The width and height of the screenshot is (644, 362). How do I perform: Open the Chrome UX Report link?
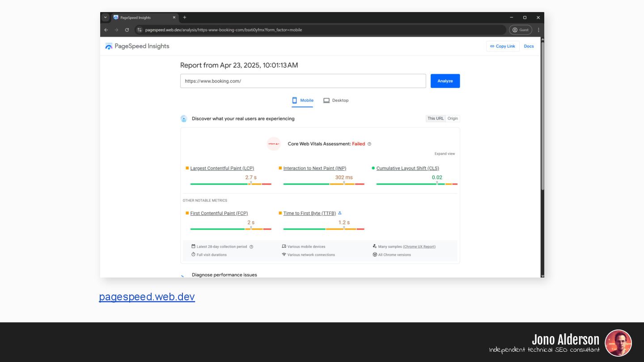[419, 247]
